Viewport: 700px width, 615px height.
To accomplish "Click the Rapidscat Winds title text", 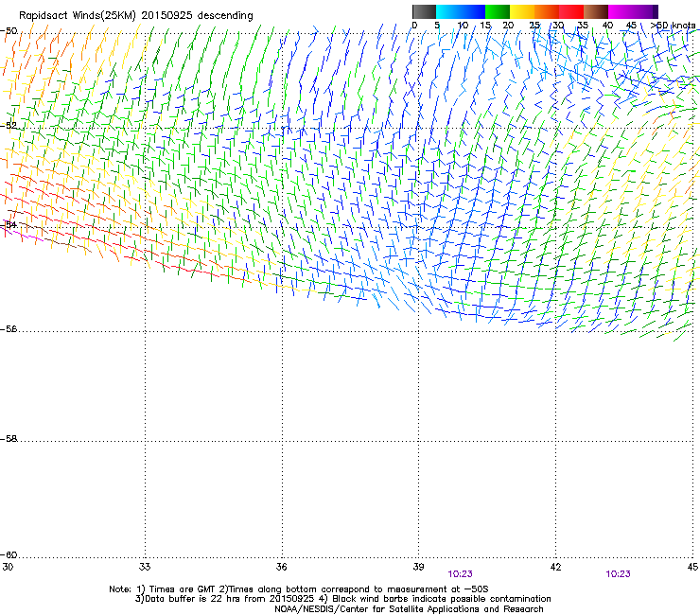I will tap(136, 16).
